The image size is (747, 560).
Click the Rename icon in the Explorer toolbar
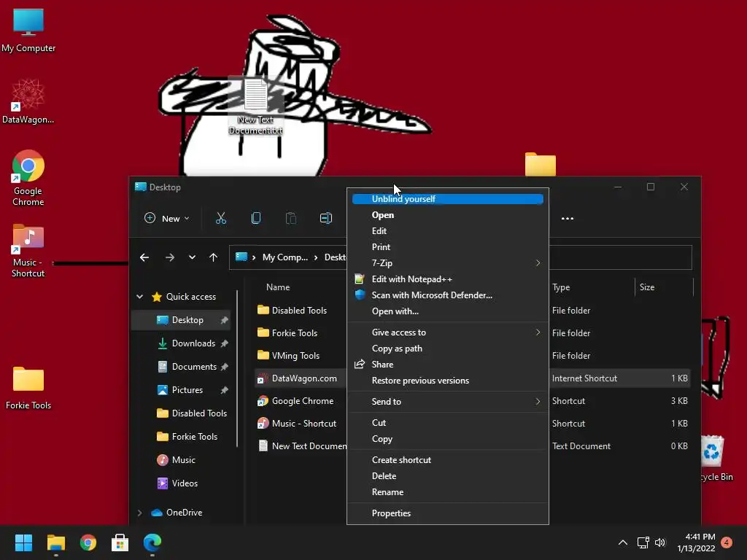pos(326,218)
